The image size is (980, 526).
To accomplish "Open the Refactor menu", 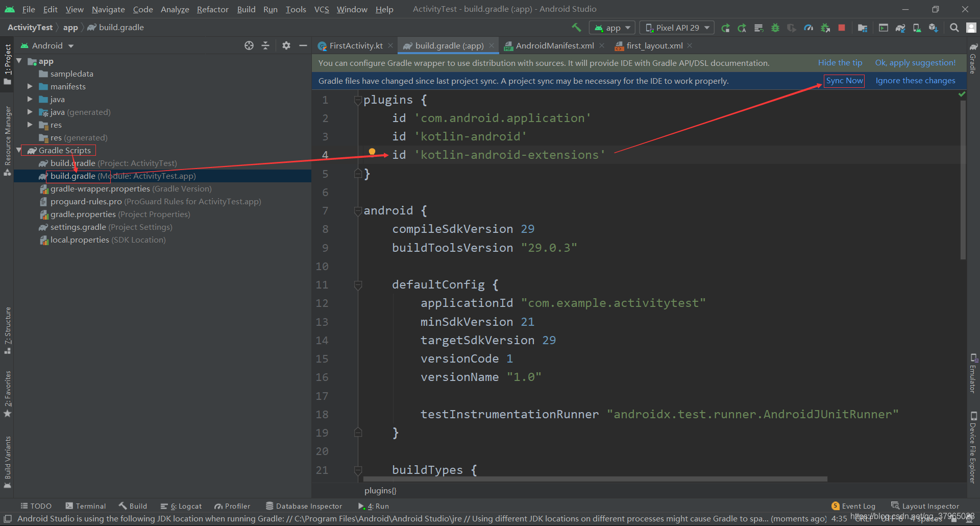I will tap(212, 9).
